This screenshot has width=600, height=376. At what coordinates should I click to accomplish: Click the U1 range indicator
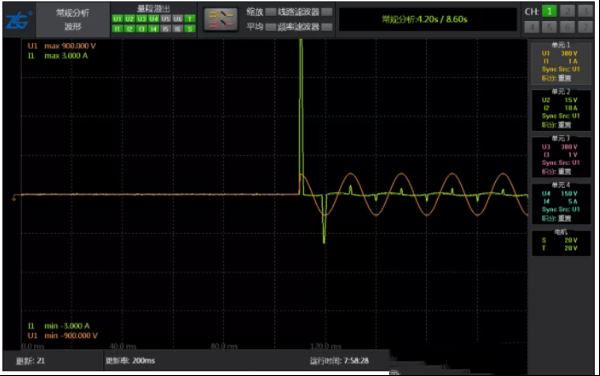coord(117,19)
